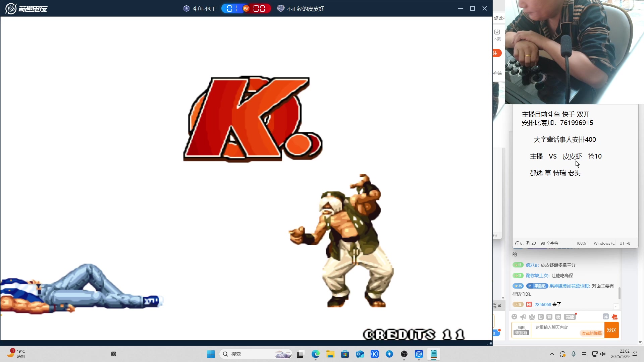Click the page scrollbar down arrow
This screenshot has width=644, height=362.
point(640,342)
